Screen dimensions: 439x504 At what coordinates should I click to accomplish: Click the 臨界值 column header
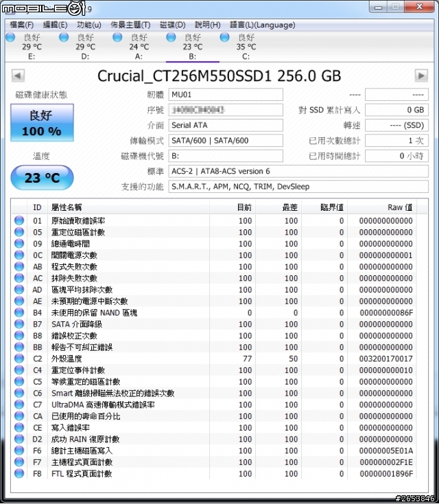point(324,207)
